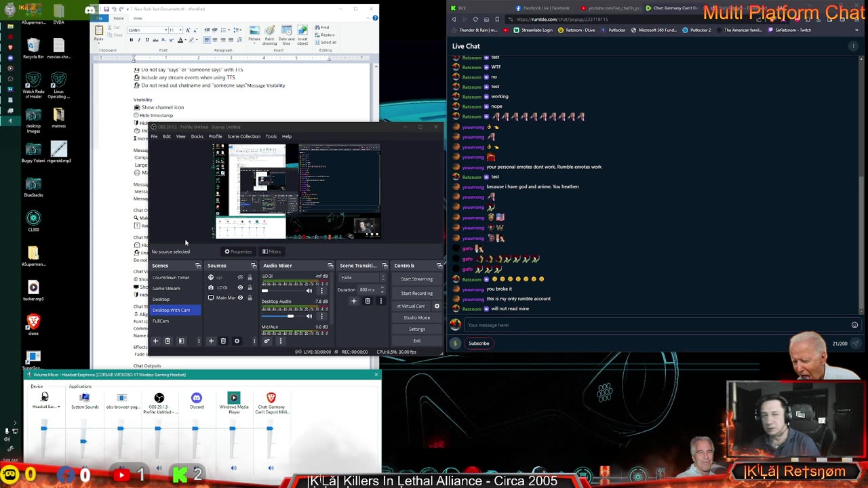Screen dimensions: 868x488
Task: Click Save icon in WordPad quick access toolbar
Action: pos(106,9)
